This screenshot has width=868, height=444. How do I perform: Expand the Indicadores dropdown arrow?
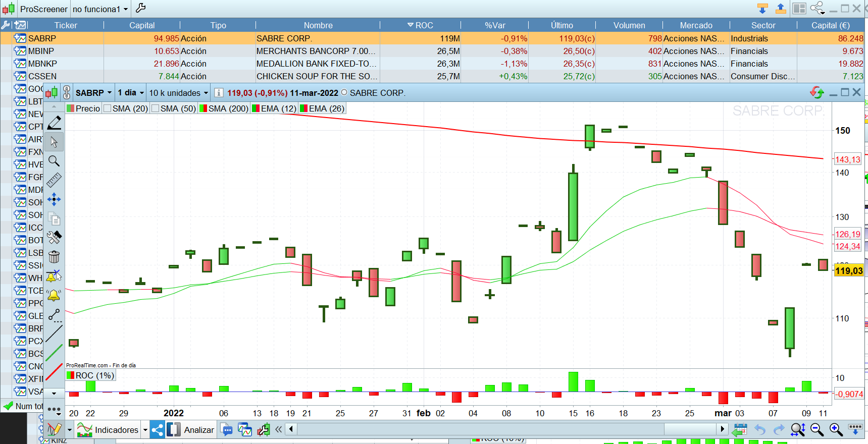coord(145,430)
